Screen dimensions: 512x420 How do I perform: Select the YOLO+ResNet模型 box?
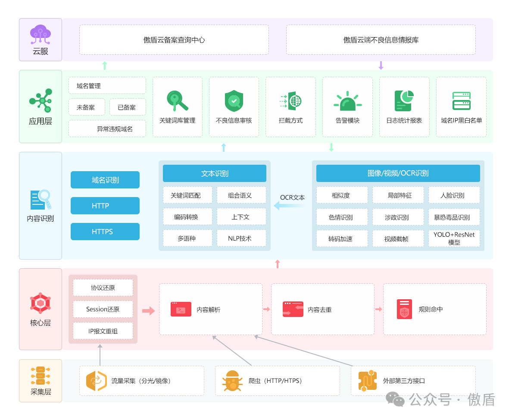coord(454,238)
